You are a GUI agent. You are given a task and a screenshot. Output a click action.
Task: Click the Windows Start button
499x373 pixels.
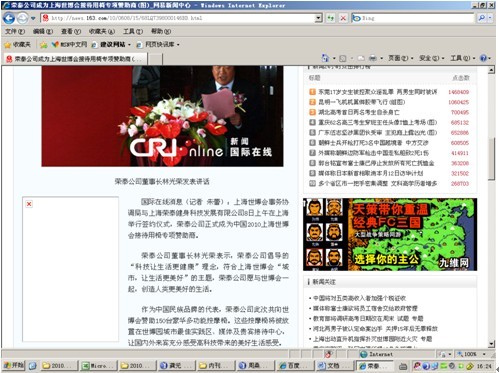coord(14,365)
